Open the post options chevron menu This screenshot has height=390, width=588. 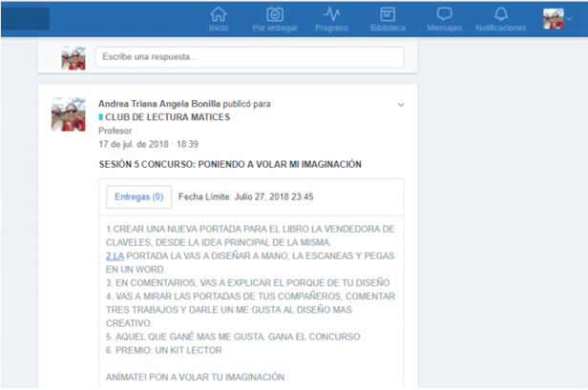coord(401,104)
